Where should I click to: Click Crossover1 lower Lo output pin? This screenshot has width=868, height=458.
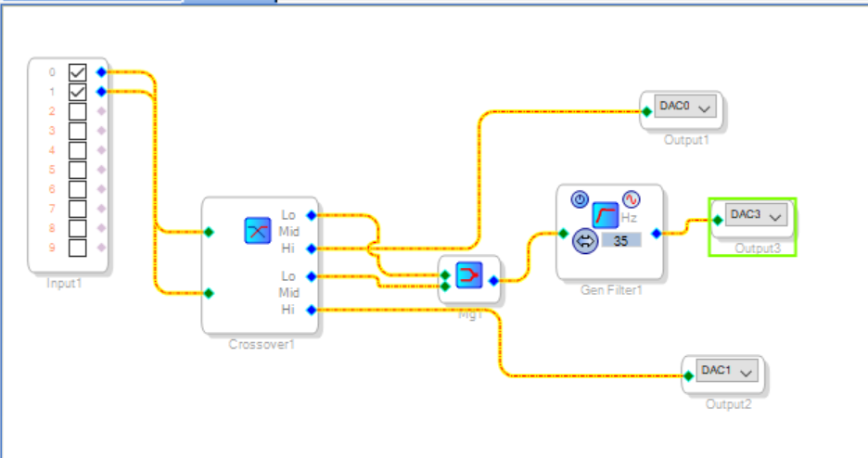(x=312, y=276)
